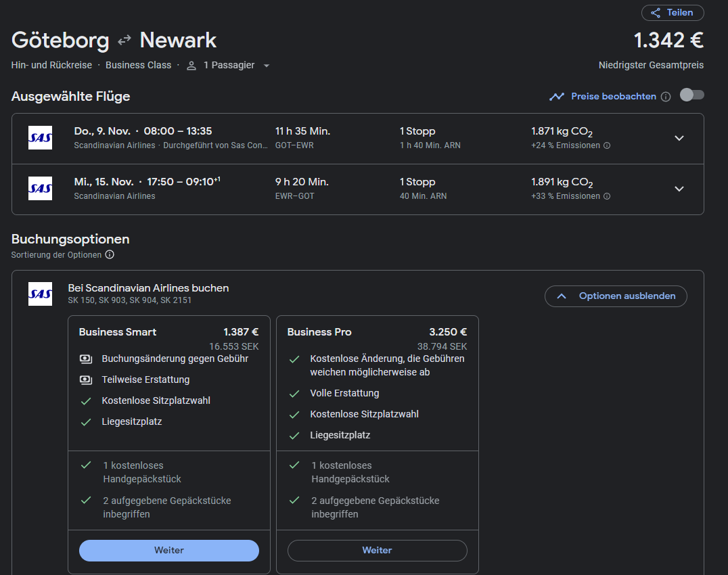This screenshot has height=575, width=728.
Task: Select the Business Smart fare title
Action: click(x=118, y=332)
